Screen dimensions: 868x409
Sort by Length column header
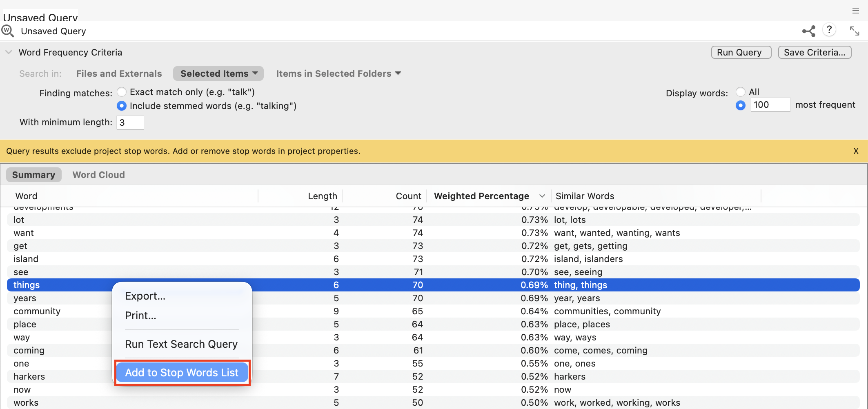[x=322, y=196]
